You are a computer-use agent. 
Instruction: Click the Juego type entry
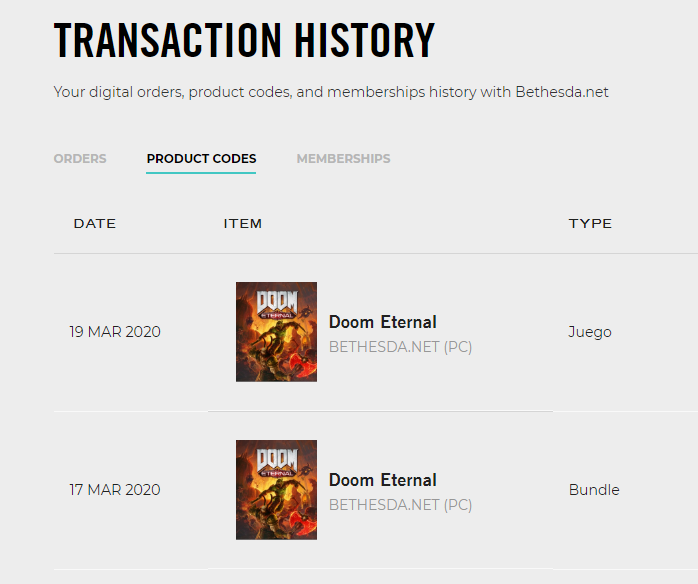coord(590,332)
